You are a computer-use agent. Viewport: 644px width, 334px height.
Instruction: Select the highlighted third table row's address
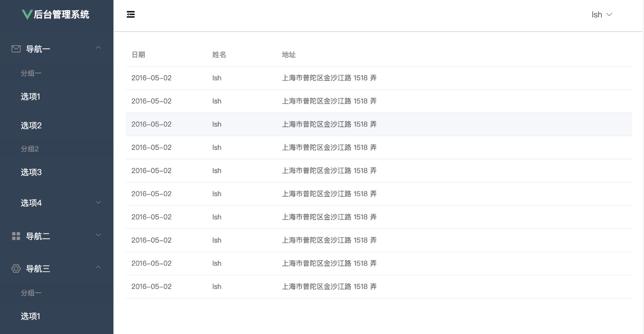click(x=329, y=124)
